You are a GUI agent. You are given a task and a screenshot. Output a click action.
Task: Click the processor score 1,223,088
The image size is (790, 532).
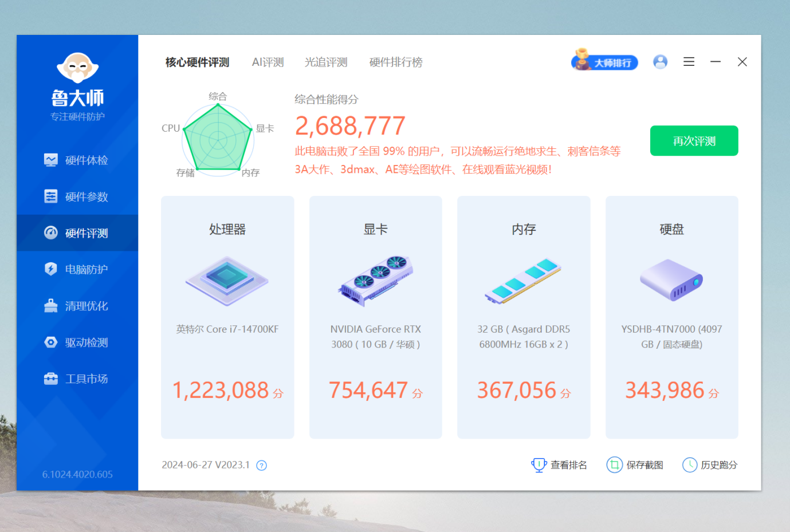pyautogui.click(x=221, y=391)
